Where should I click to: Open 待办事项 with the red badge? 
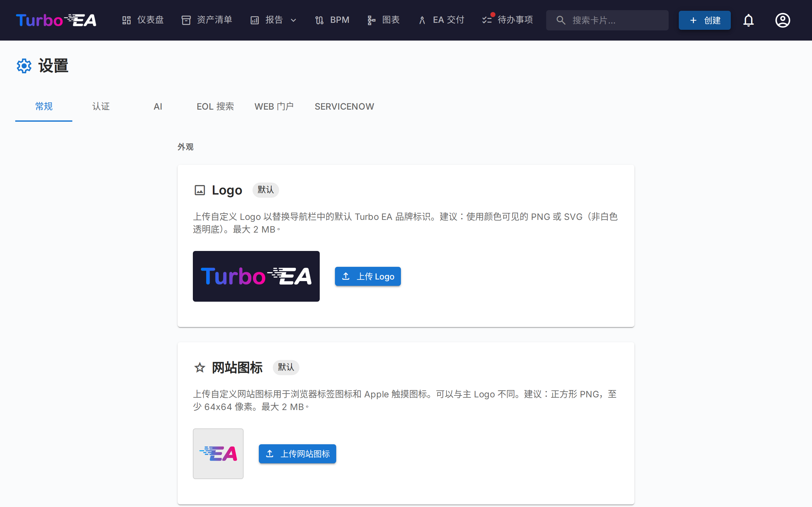pyautogui.click(x=507, y=20)
